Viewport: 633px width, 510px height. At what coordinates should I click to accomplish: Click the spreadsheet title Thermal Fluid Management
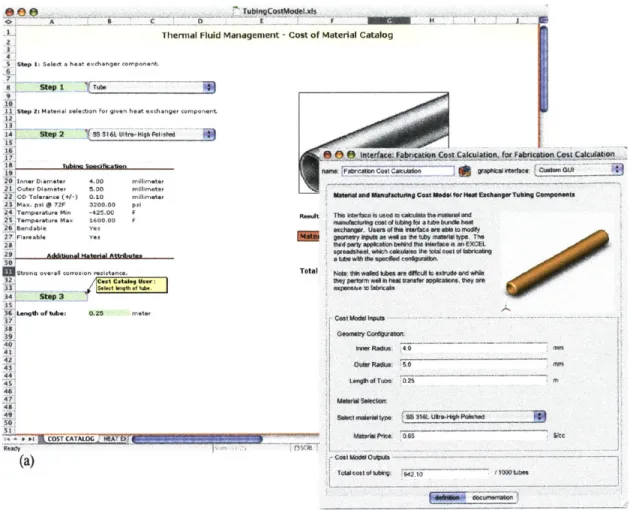[277, 35]
